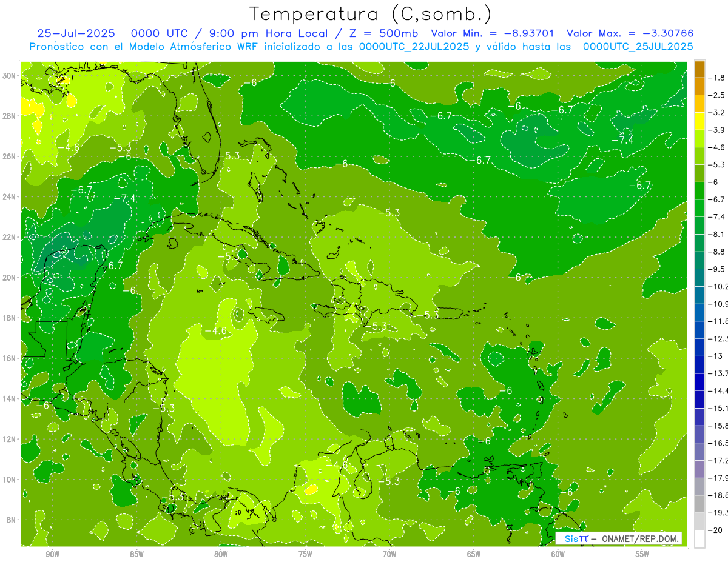This screenshot has height=562, width=728.
Task: Click the '-10.2' color bar legend value
Action: click(x=718, y=286)
